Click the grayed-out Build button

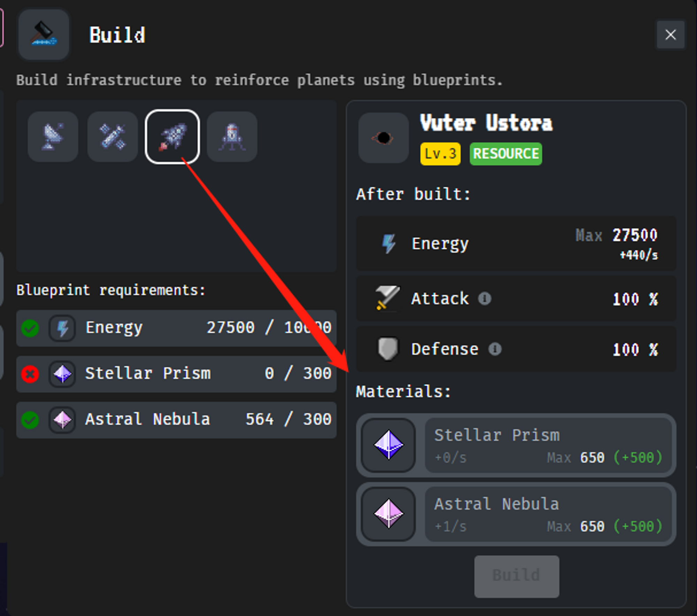click(x=516, y=576)
